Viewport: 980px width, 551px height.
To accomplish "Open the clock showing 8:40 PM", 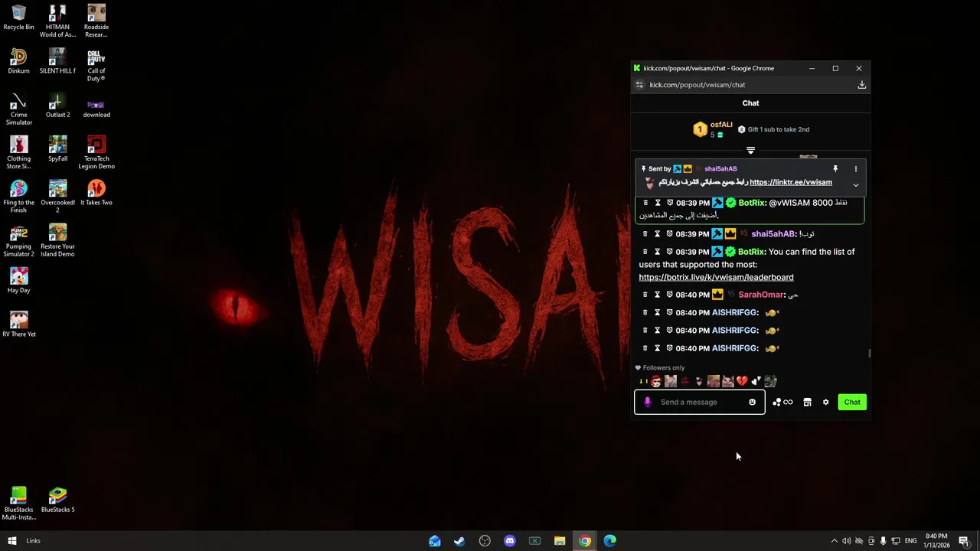I will [x=936, y=541].
